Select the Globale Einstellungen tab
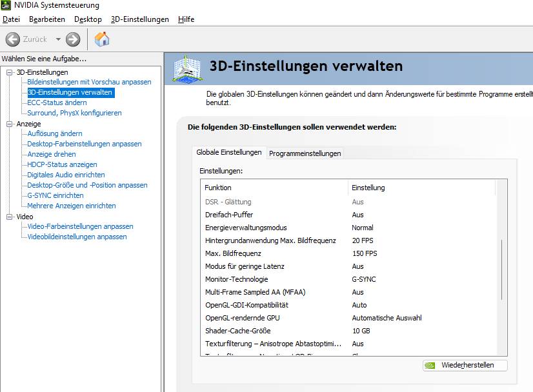This screenshot has height=392, width=533. pyautogui.click(x=229, y=152)
